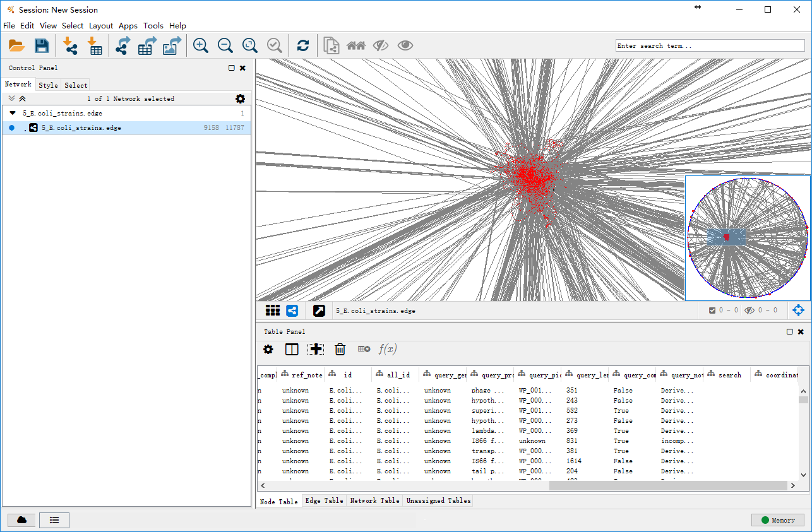Collapse all networks with double up chevrons
The width and height of the screenshot is (812, 532).
pyautogui.click(x=23, y=98)
